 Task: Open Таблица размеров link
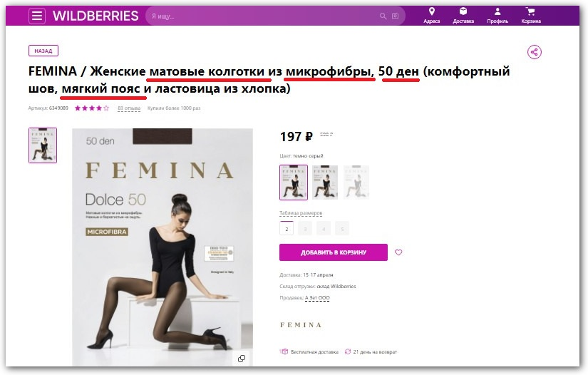point(301,213)
